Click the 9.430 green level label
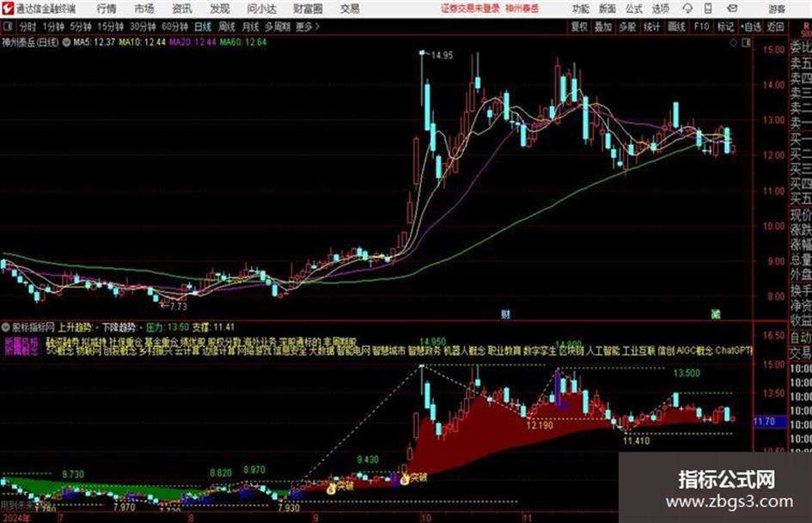Screen dimensions: 812x523 [368, 459]
